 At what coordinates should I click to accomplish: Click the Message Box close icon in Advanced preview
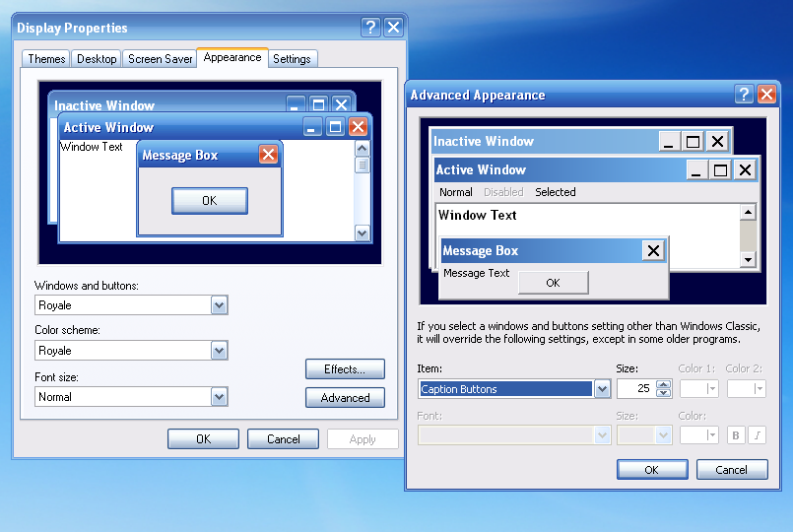(653, 250)
